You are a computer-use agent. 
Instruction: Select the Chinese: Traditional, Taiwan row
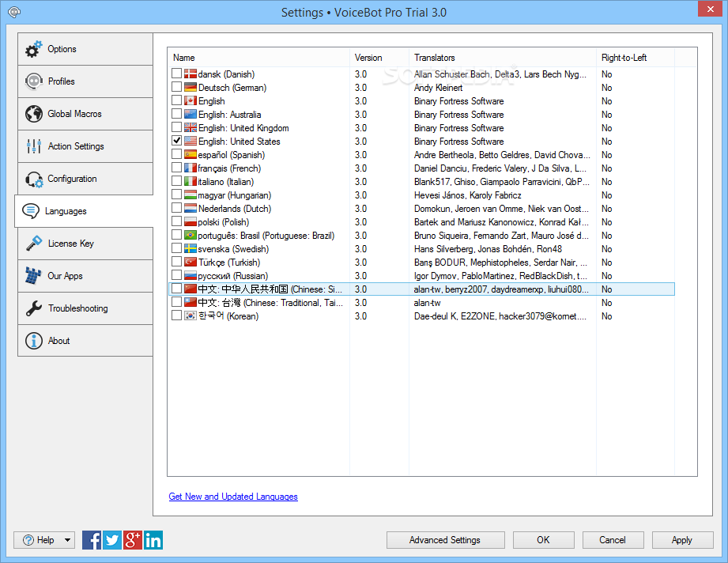(421, 303)
